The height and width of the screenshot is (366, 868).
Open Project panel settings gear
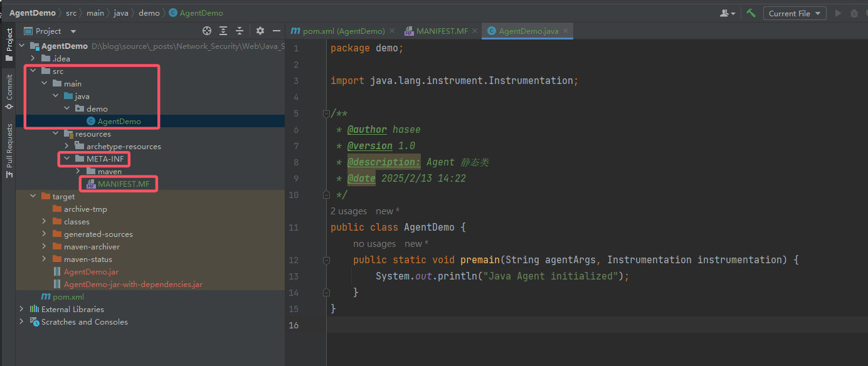click(x=260, y=31)
